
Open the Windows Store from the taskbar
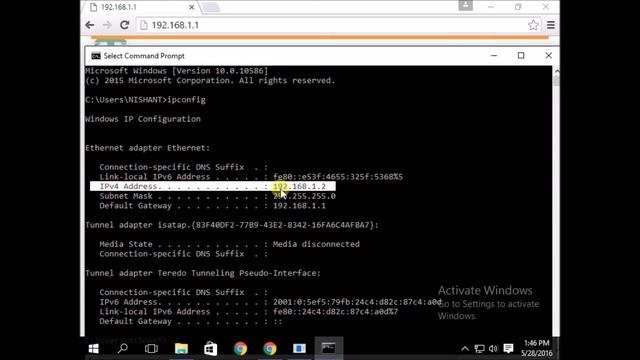(x=211, y=348)
